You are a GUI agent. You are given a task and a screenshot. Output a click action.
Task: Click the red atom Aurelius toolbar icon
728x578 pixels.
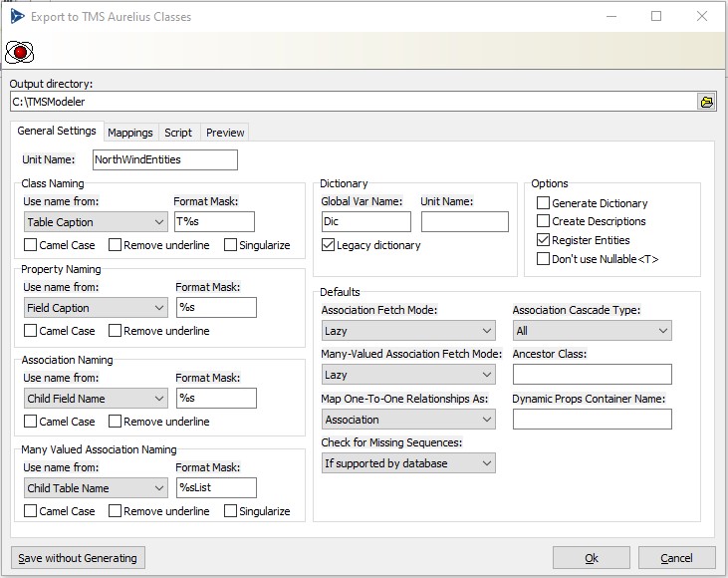coord(20,52)
